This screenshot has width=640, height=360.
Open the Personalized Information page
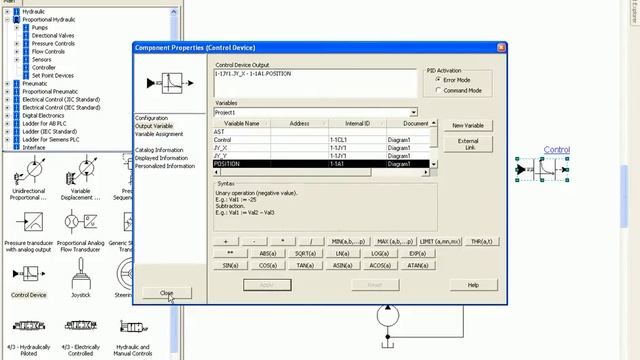pos(165,166)
